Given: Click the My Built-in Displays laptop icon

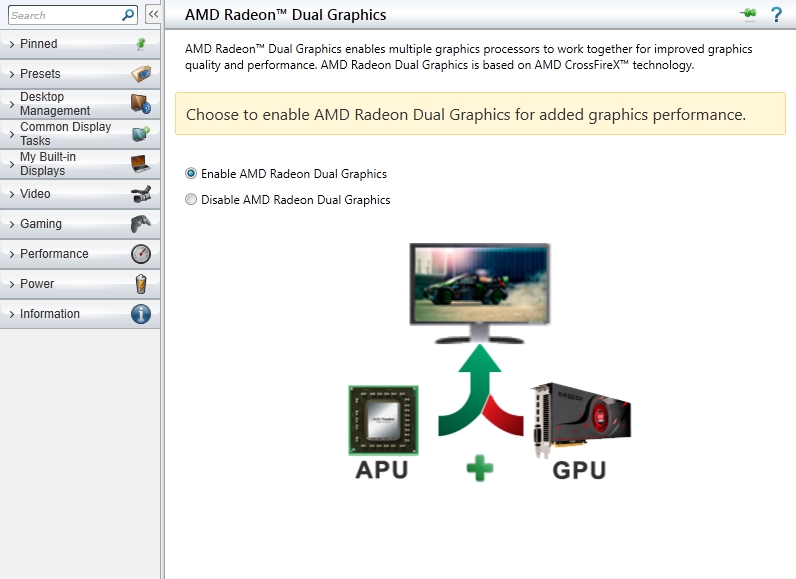Looking at the screenshot, I should (141, 163).
